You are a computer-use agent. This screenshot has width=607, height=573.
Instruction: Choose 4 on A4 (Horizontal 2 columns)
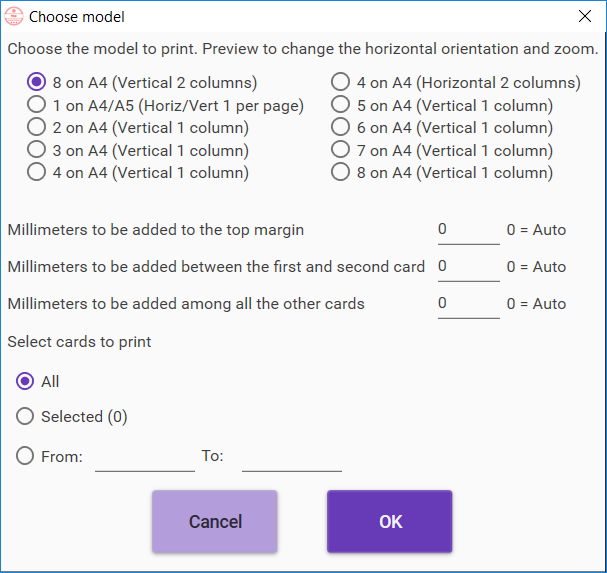click(x=341, y=83)
